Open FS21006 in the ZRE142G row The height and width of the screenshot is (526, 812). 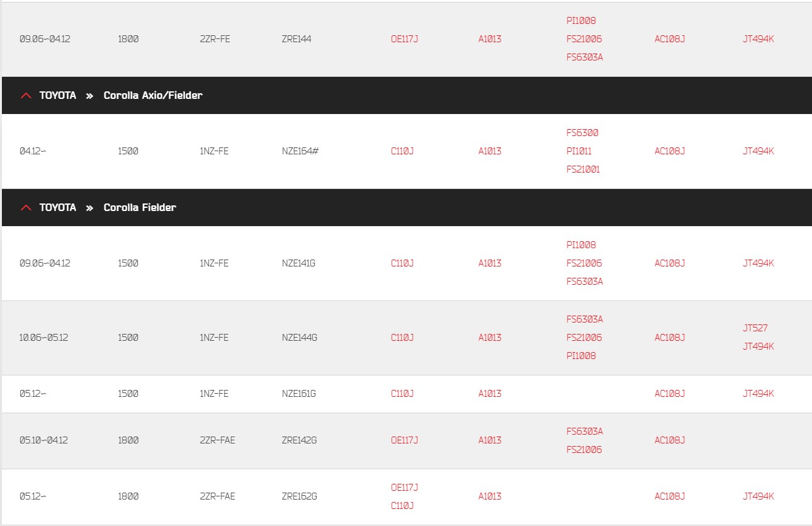coord(584,450)
